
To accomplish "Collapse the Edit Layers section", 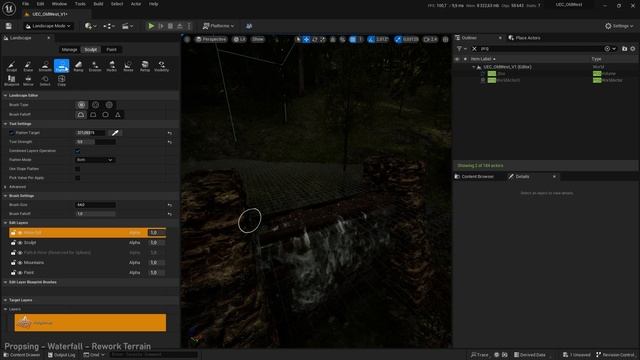I will tap(5, 223).
